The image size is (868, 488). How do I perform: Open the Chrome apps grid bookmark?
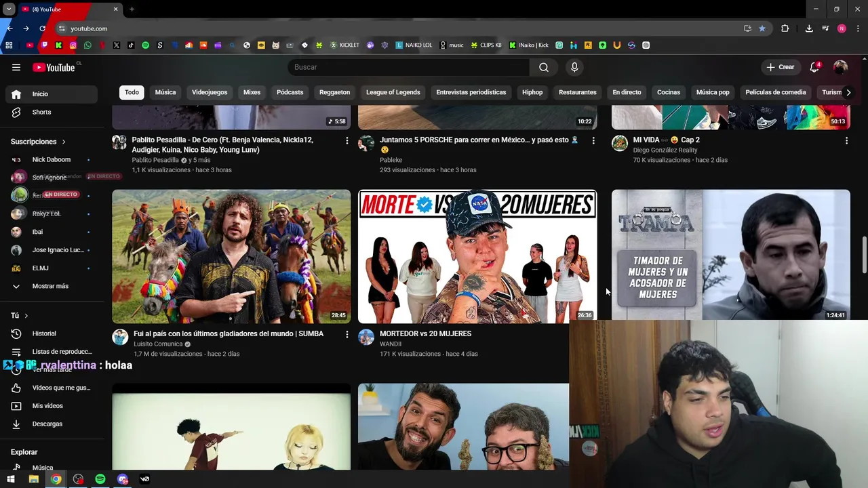[9, 45]
